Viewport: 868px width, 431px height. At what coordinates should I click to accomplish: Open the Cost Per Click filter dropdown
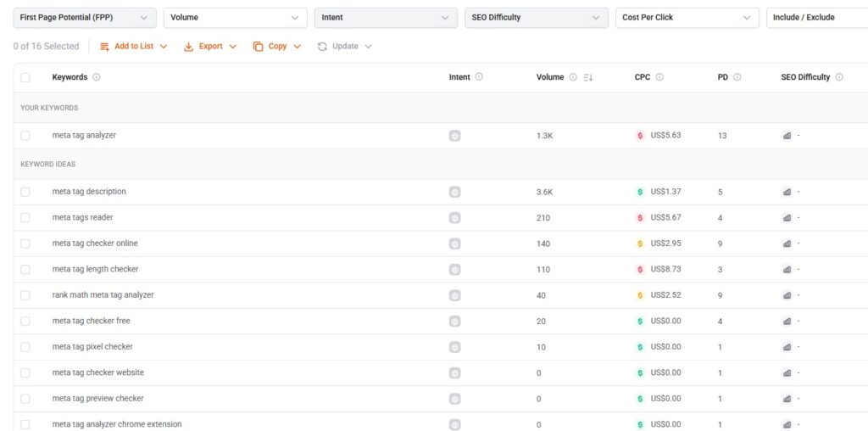coord(687,18)
